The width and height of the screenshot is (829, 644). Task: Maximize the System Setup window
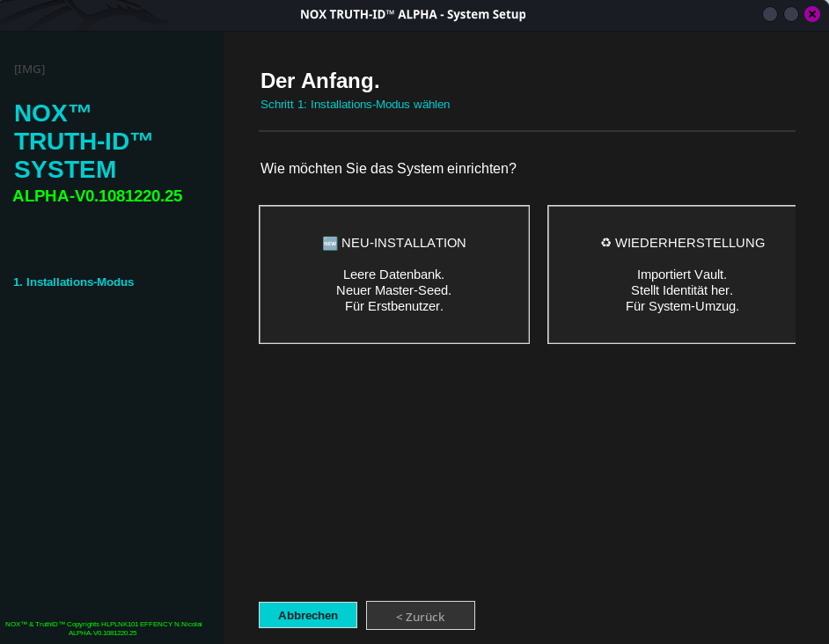791,14
